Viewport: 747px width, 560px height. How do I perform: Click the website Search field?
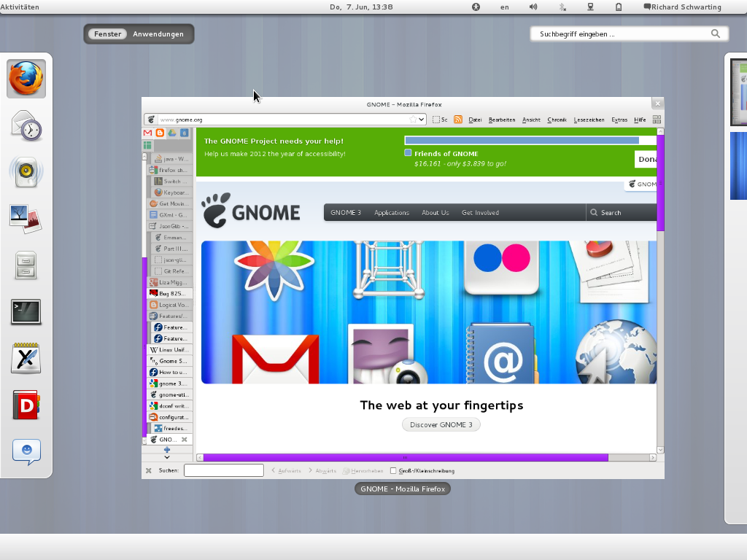point(622,212)
